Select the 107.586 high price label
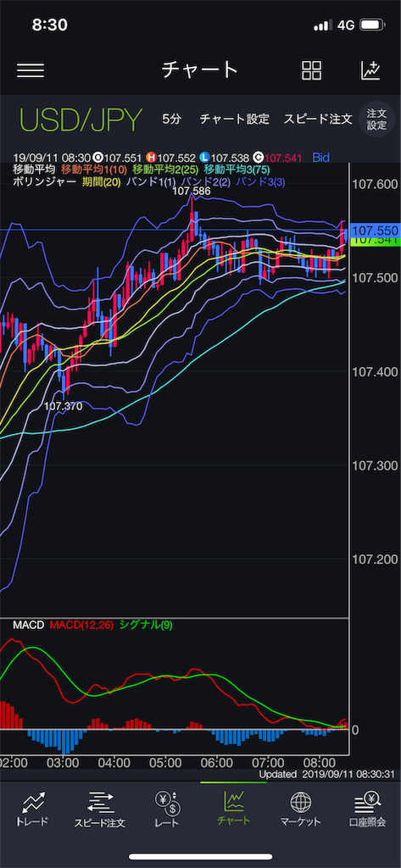401x868 pixels. (192, 191)
